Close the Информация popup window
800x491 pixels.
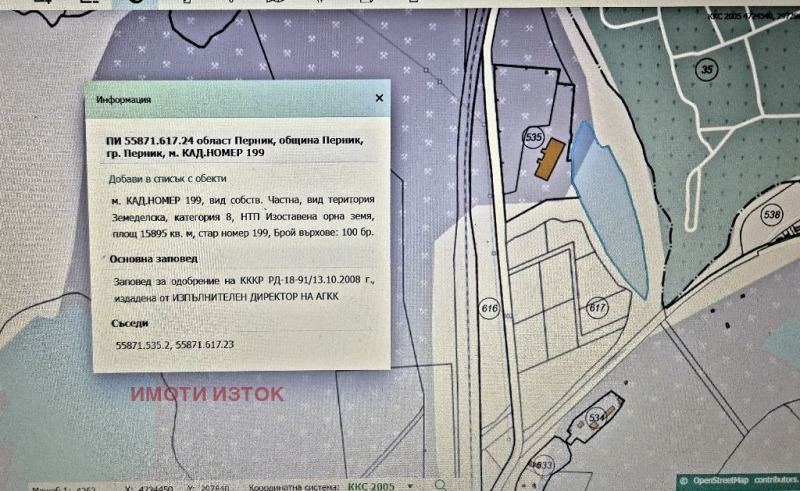click(379, 99)
